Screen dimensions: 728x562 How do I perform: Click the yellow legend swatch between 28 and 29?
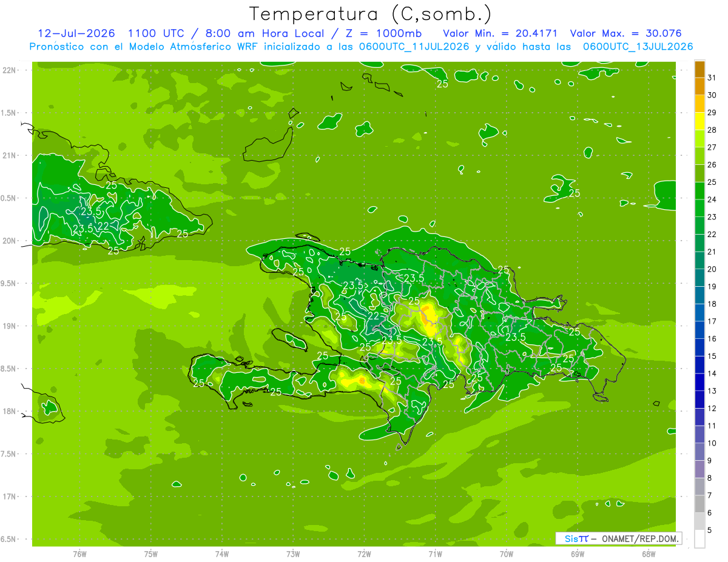(x=699, y=121)
